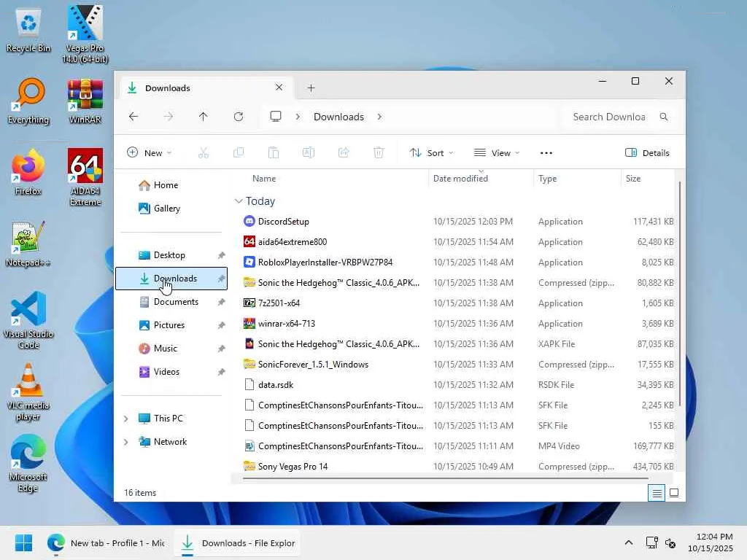Click the search magnifier icon
This screenshot has width=747, height=560.
(x=664, y=117)
